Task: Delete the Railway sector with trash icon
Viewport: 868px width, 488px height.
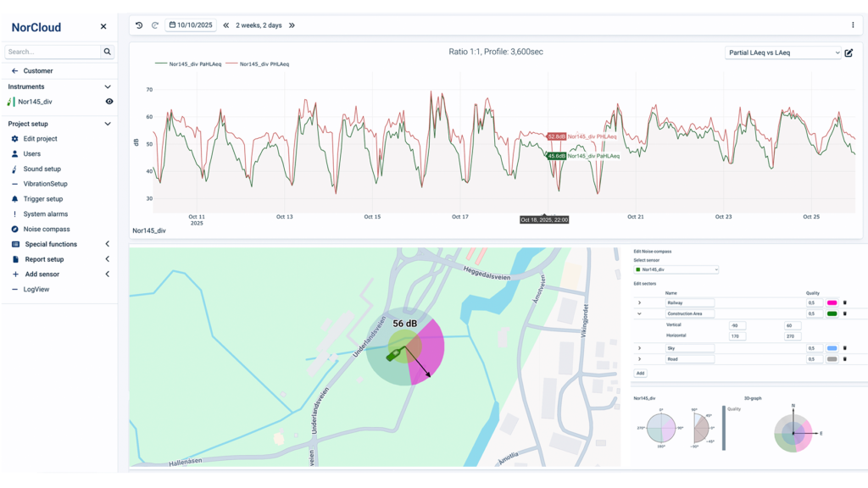Action: pos(844,302)
